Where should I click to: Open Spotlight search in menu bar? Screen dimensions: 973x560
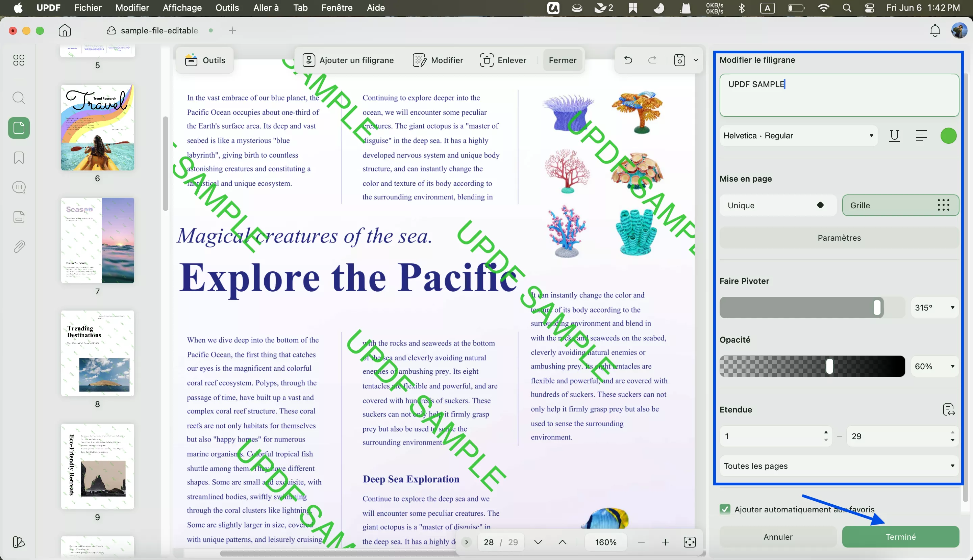[x=847, y=8]
